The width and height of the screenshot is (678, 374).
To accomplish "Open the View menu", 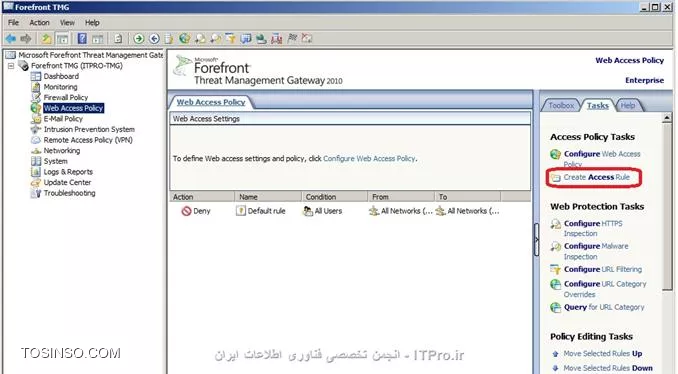I will coord(67,22).
